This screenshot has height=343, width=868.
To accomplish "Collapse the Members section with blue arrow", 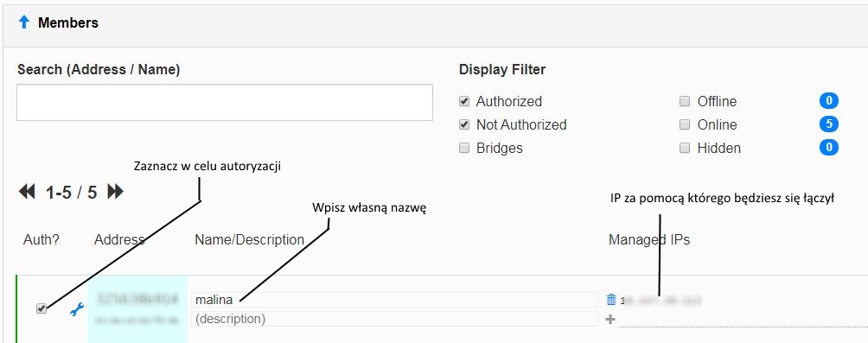I will click(x=24, y=22).
